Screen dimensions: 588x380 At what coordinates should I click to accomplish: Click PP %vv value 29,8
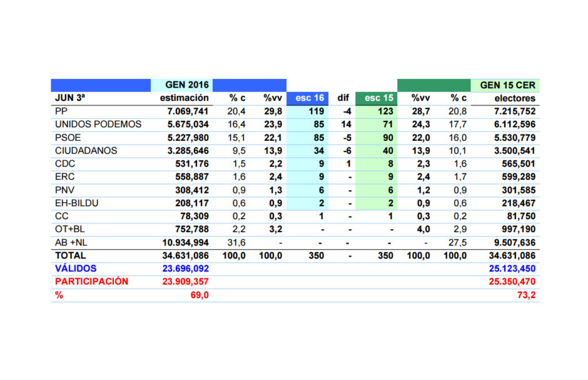[273, 111]
